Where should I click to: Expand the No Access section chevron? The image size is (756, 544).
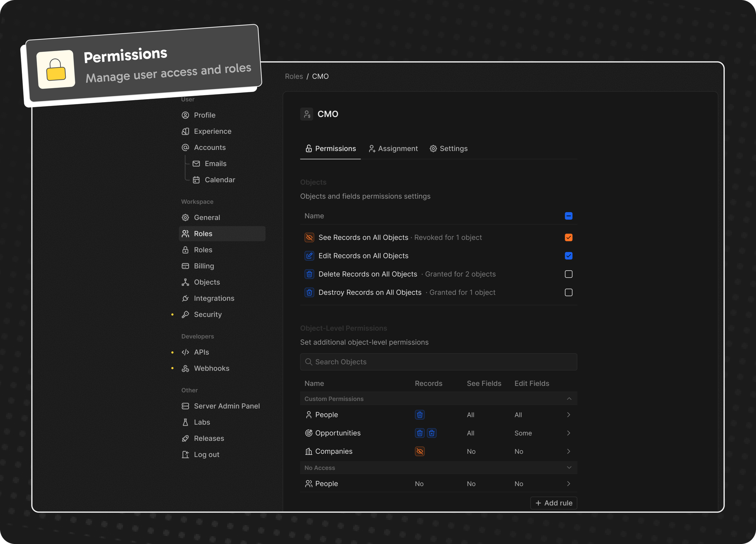click(x=569, y=468)
